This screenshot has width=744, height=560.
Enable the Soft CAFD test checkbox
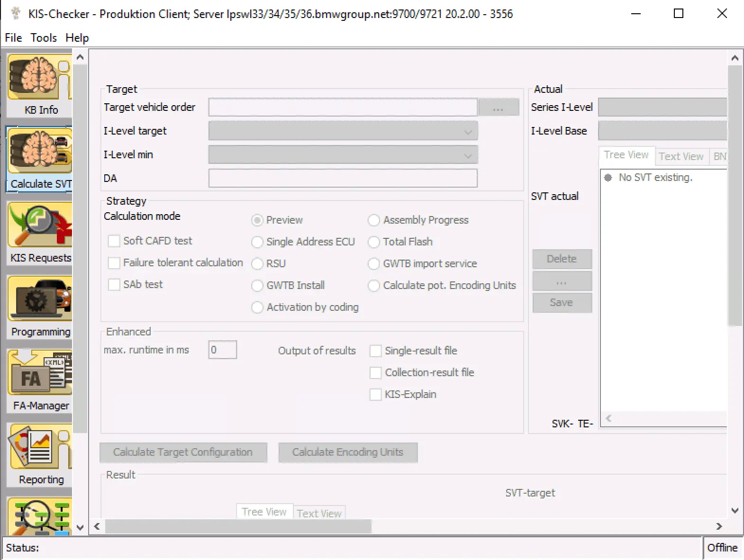(114, 241)
